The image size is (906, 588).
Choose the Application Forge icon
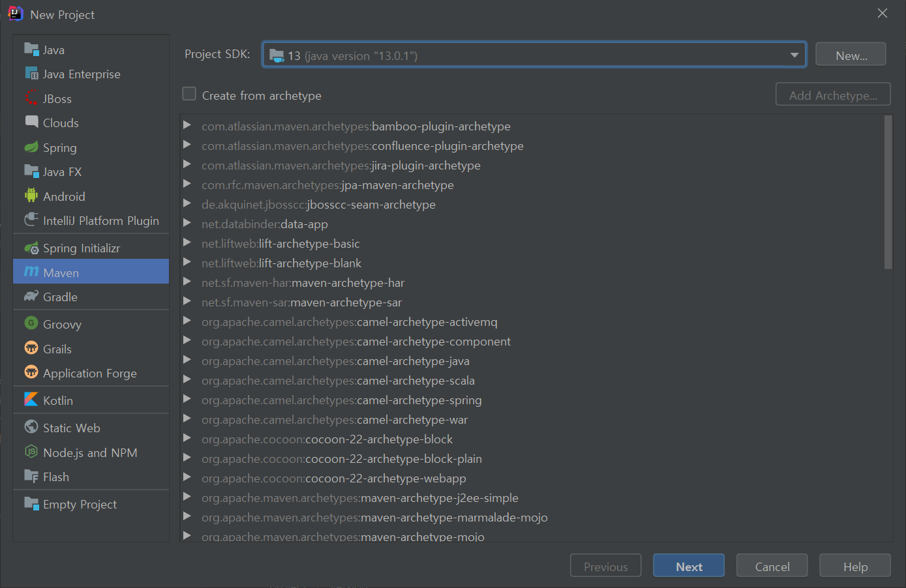(x=31, y=372)
